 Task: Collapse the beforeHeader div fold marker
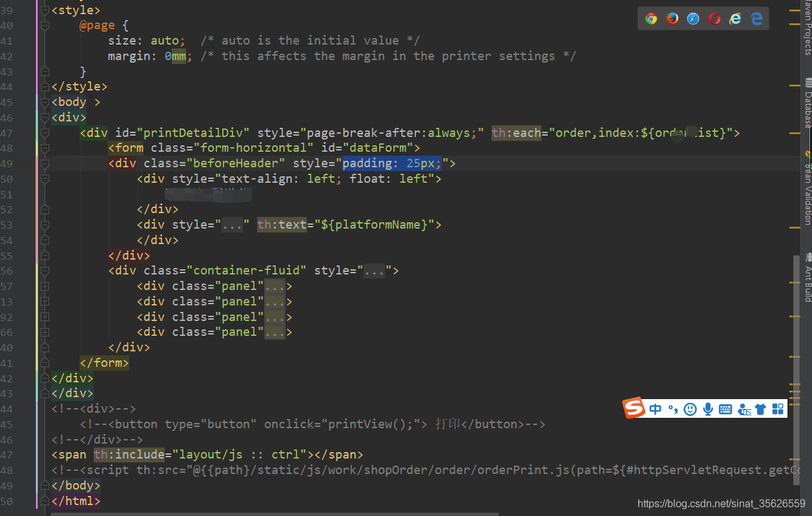45,164
